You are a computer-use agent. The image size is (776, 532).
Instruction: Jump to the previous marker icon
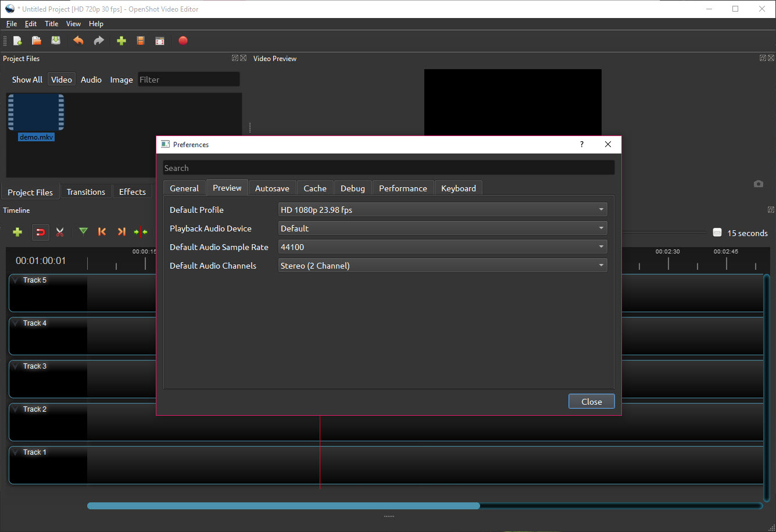point(102,231)
